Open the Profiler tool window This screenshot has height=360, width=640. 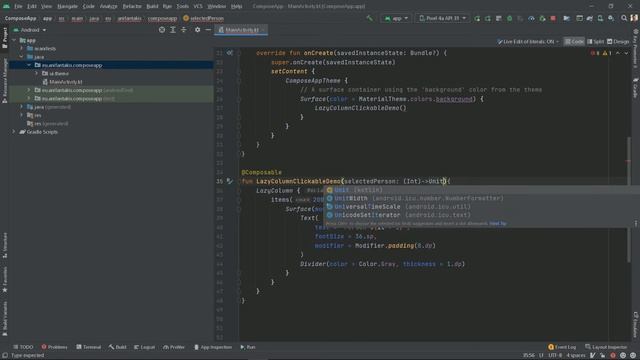pyautogui.click(x=174, y=347)
